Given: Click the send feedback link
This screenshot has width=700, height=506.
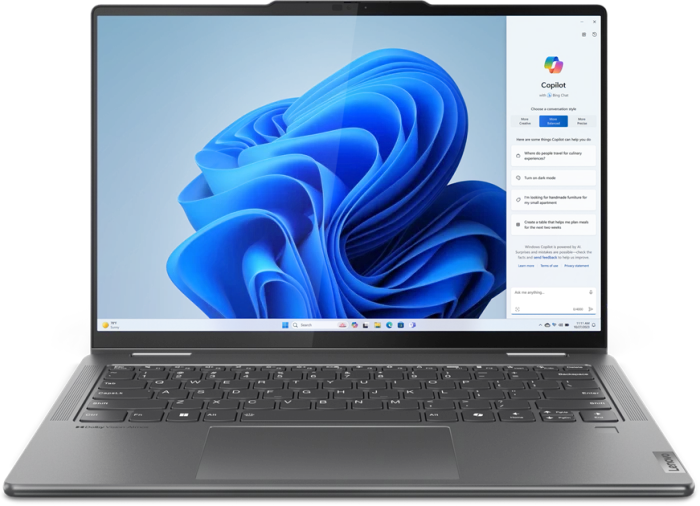Looking at the screenshot, I should (545, 258).
